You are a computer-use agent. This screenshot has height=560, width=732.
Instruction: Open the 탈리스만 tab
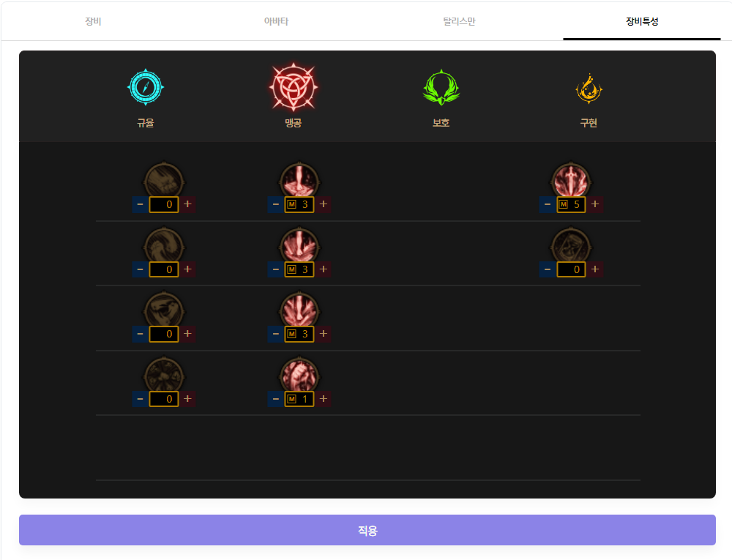[459, 21]
